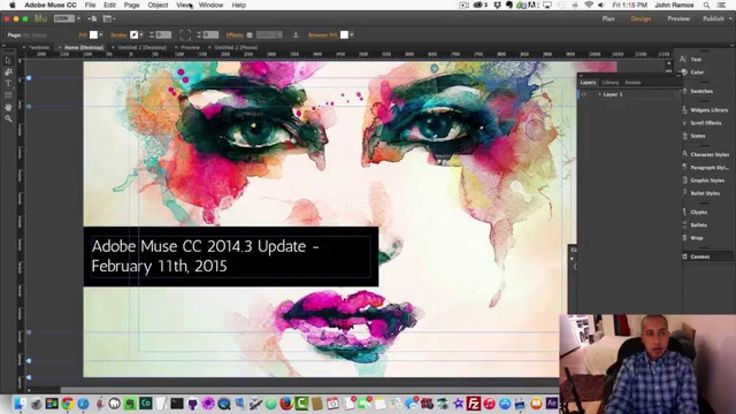Open the Scroll Effects panel
Viewport: 736px width, 414px height.
[705, 123]
